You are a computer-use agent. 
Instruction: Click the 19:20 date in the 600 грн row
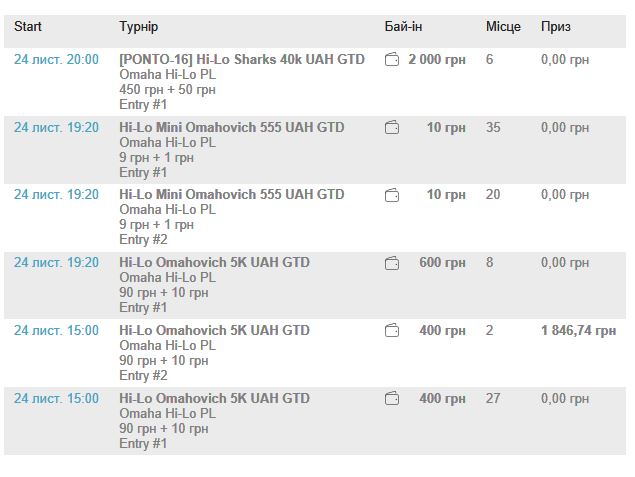[x=56, y=263]
